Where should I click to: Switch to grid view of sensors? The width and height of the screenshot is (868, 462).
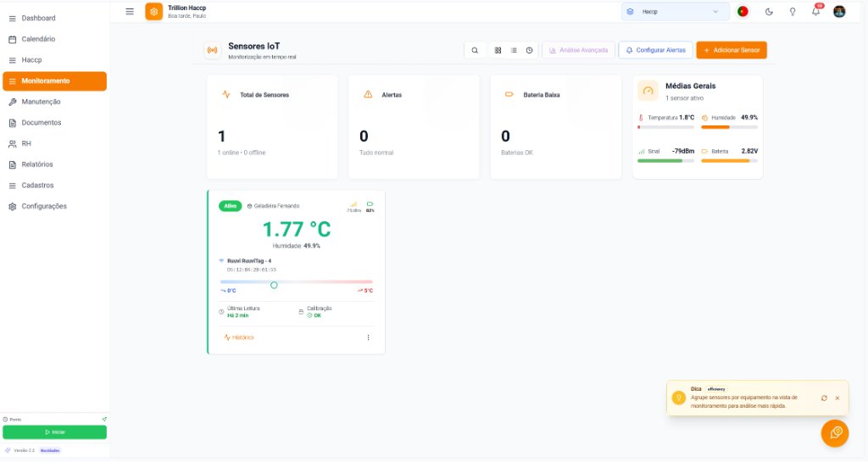click(x=498, y=50)
